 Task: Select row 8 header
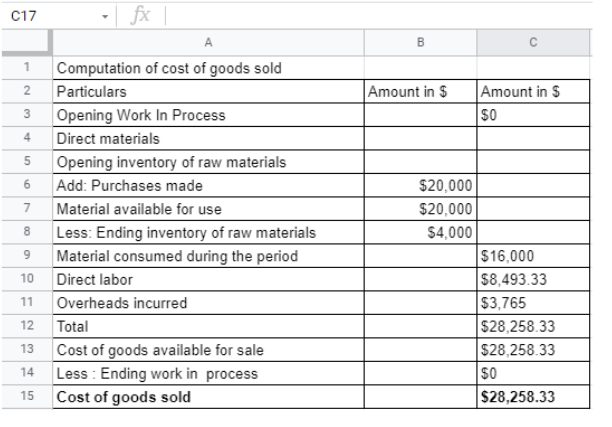tap(27, 232)
